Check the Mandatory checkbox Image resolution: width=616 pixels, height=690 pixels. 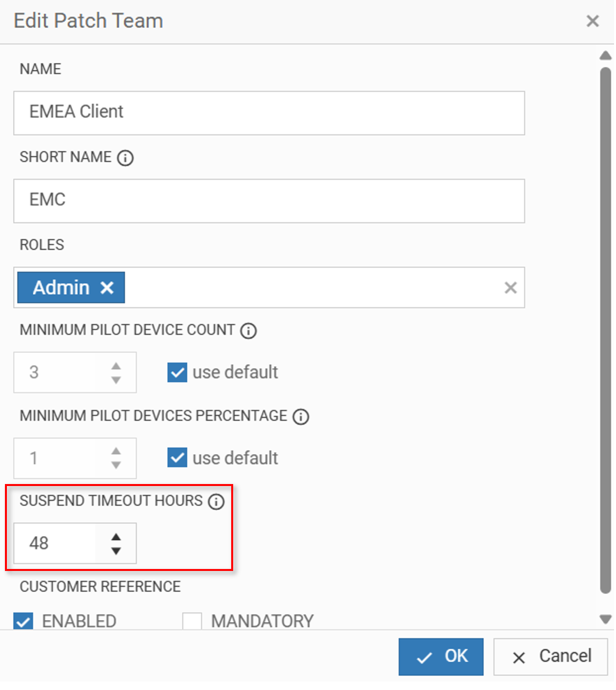pyautogui.click(x=192, y=621)
